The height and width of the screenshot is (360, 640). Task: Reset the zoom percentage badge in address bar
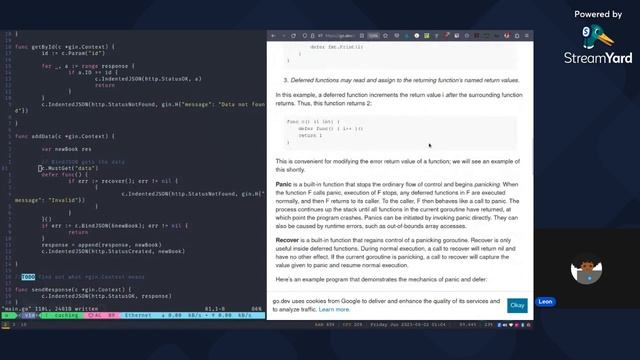(373, 36)
